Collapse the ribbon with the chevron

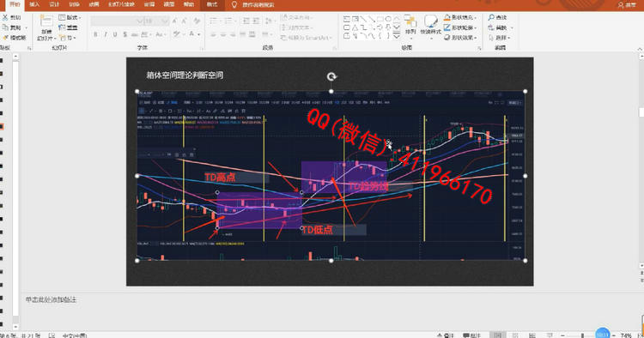point(640,49)
